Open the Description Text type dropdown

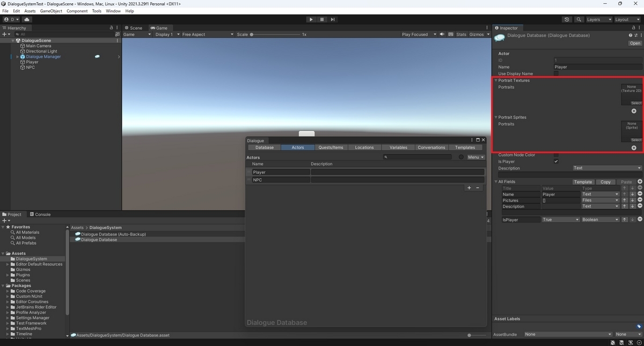(x=607, y=168)
